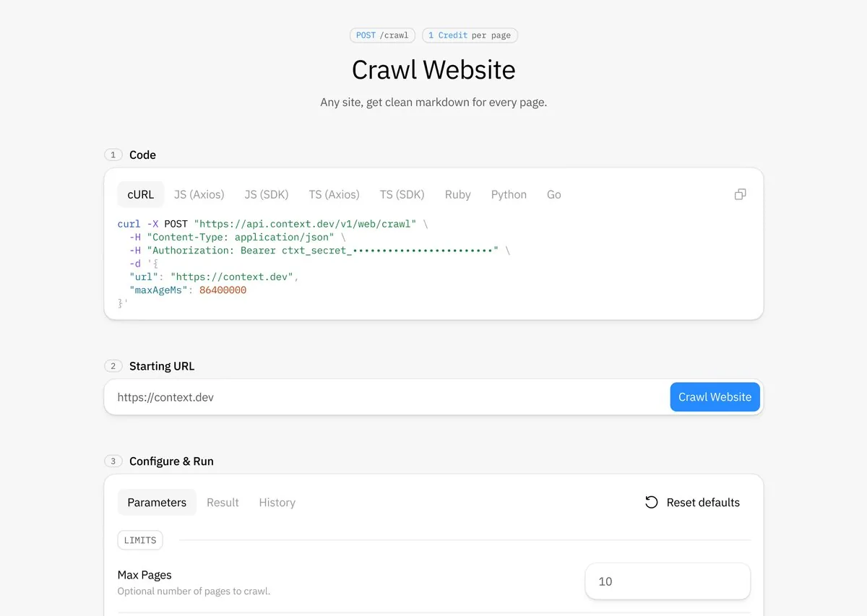
Task: Click the Content-Type header line
Action: [x=238, y=237]
